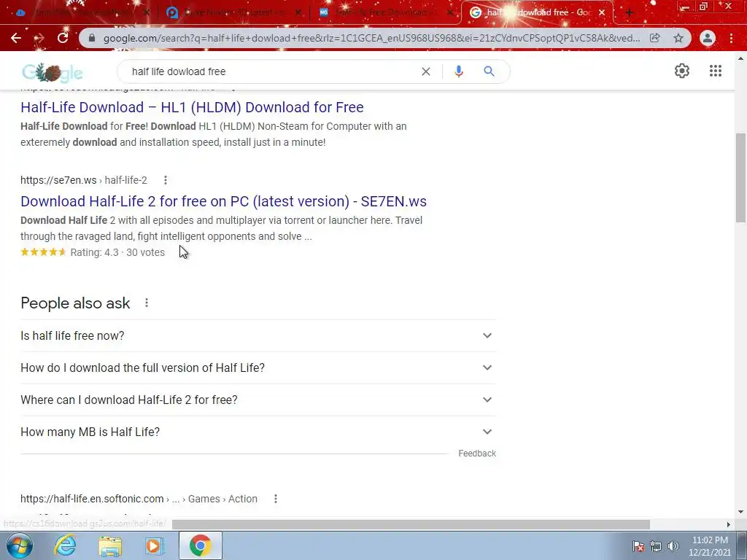Viewport: 747px width, 560px height.
Task: Open the network tray icon
Action: [656, 546]
